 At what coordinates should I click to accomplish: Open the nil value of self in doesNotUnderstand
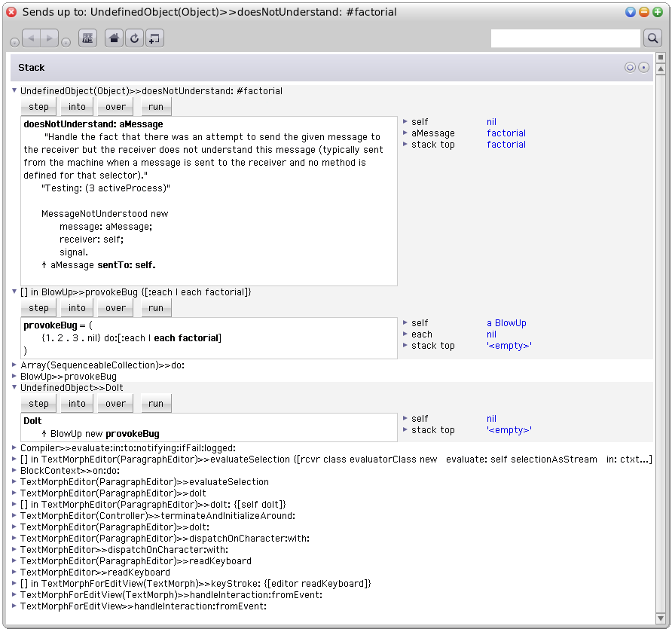pos(492,122)
